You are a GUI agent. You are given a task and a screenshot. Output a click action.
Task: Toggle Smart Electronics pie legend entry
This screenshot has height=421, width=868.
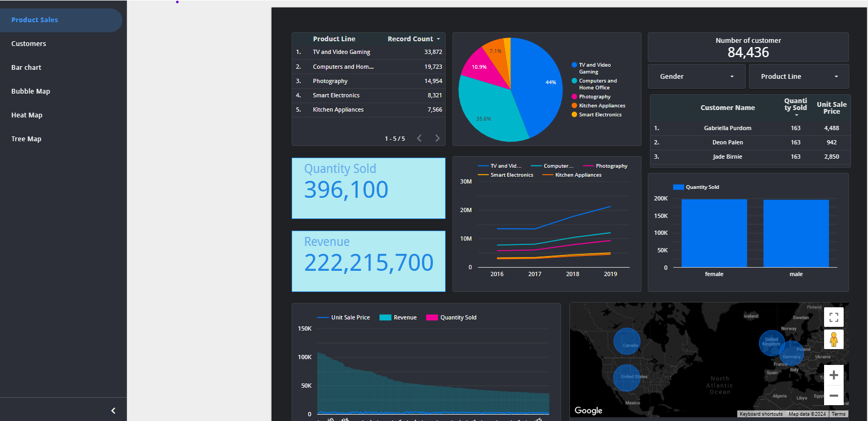[x=596, y=115]
